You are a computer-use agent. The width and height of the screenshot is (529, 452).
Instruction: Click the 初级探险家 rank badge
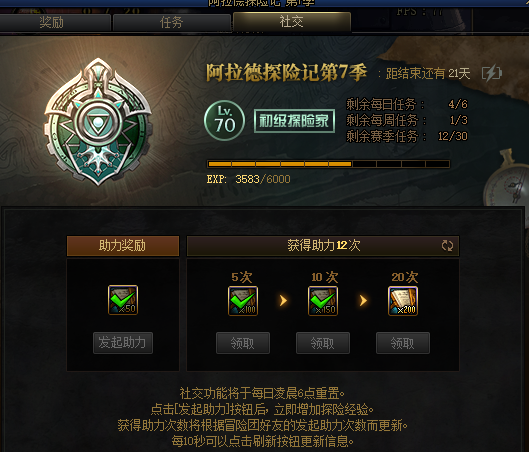(294, 121)
